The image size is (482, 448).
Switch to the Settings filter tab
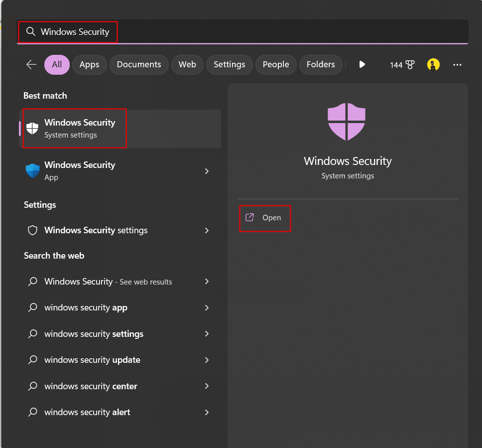pyautogui.click(x=230, y=65)
